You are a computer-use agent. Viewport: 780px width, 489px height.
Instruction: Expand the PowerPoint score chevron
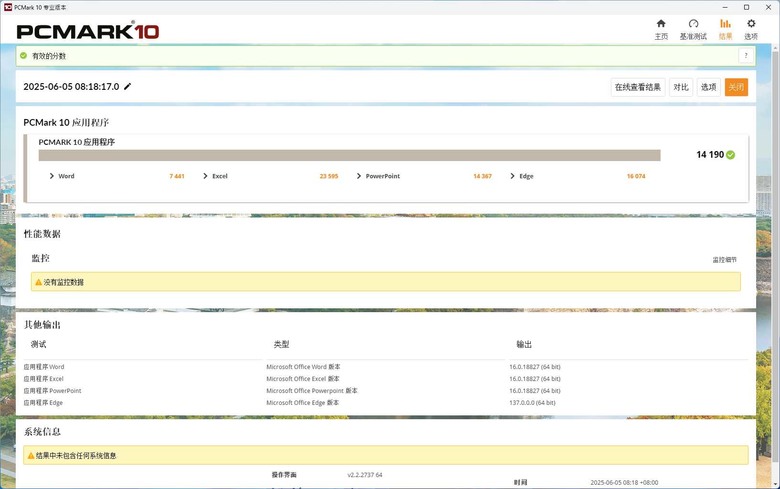[x=359, y=176]
